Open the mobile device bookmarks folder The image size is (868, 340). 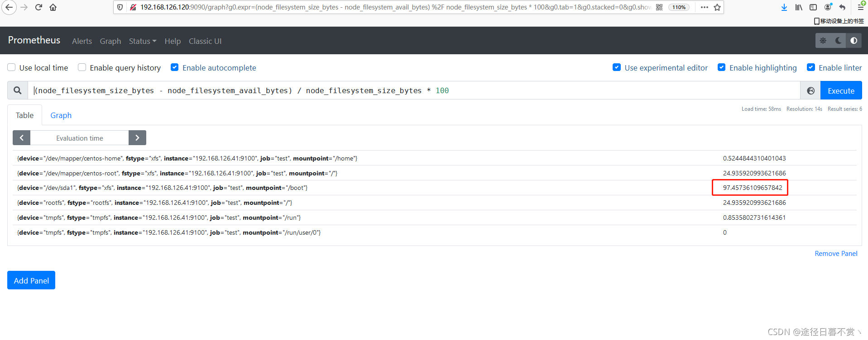pos(839,21)
